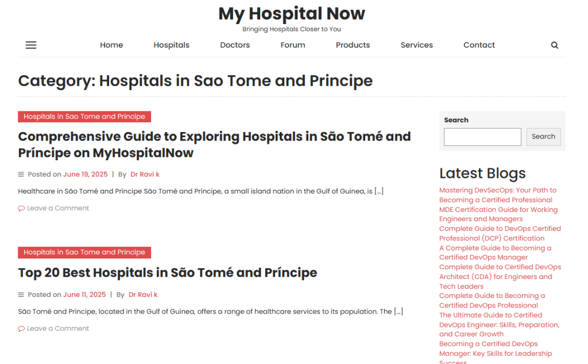Image resolution: width=588 pixels, height=364 pixels.
Task: Open the Top 20 Best Hospitals post
Action: [x=167, y=272]
